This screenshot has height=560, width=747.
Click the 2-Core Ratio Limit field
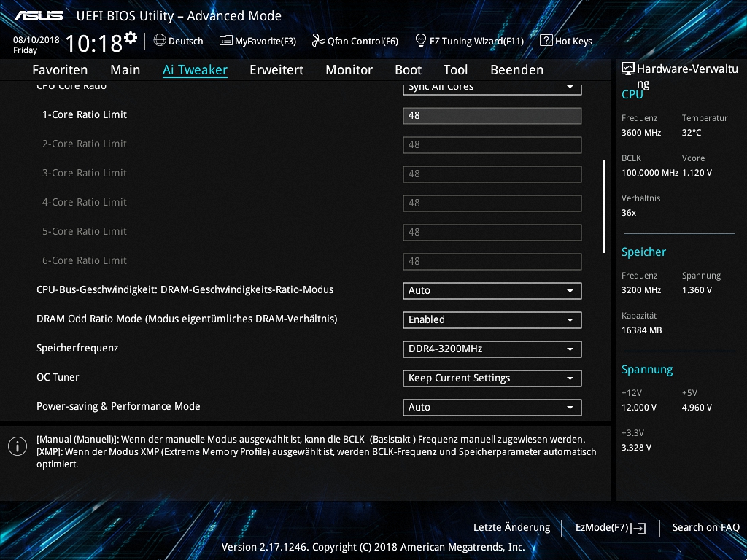click(492, 145)
